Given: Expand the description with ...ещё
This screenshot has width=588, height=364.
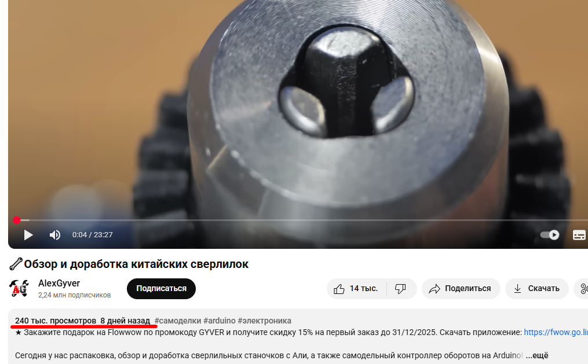Looking at the screenshot, I should 536,355.
